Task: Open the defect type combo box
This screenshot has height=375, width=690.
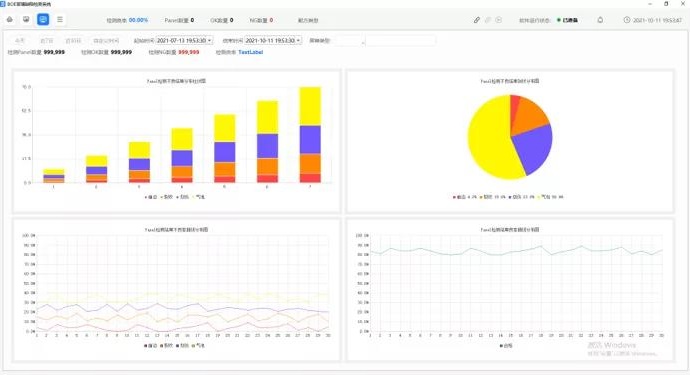Action: tap(350, 40)
